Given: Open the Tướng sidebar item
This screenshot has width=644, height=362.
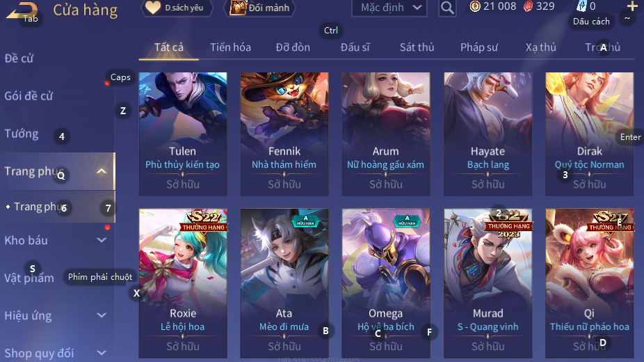Looking at the screenshot, I should pyautogui.click(x=22, y=134).
